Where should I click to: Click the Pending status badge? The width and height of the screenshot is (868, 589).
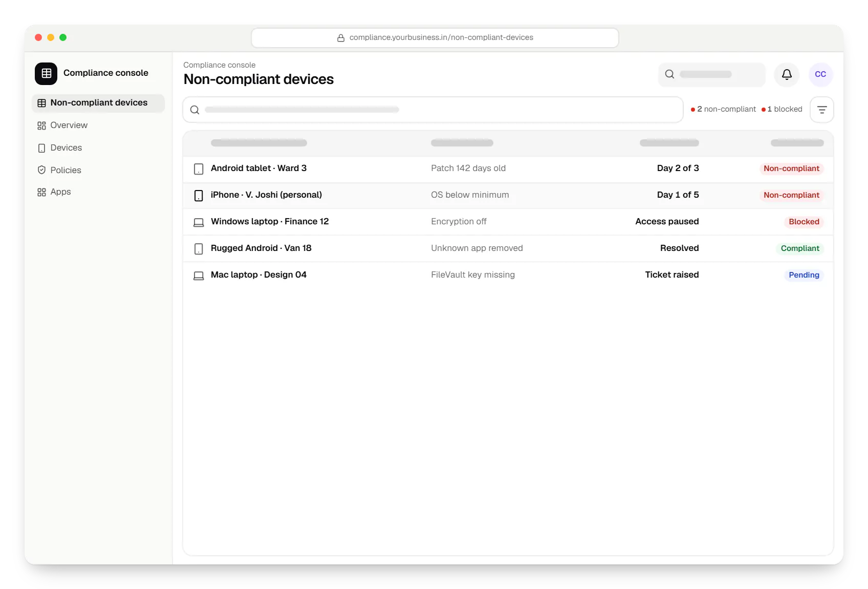pos(804,275)
